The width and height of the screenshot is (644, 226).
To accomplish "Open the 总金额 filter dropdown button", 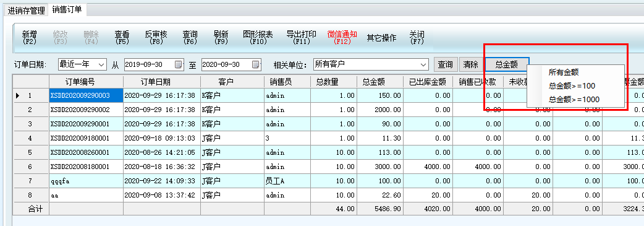I will click(507, 64).
